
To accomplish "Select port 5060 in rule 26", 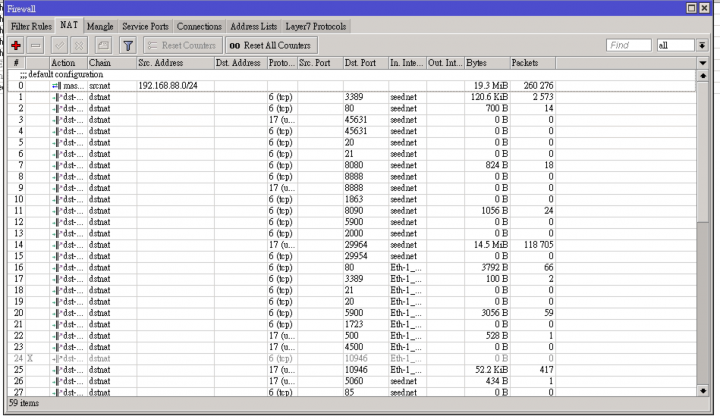I will tap(354, 381).
